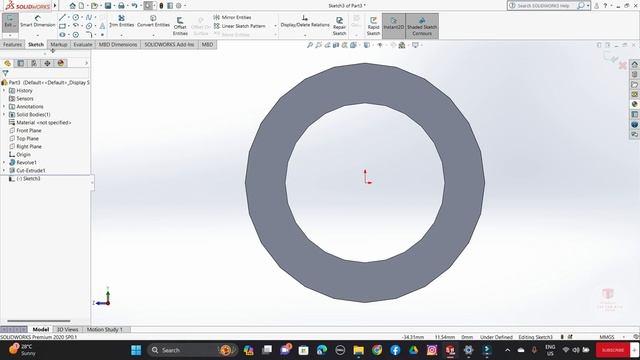Click the red Subscribe button

(x=612, y=350)
